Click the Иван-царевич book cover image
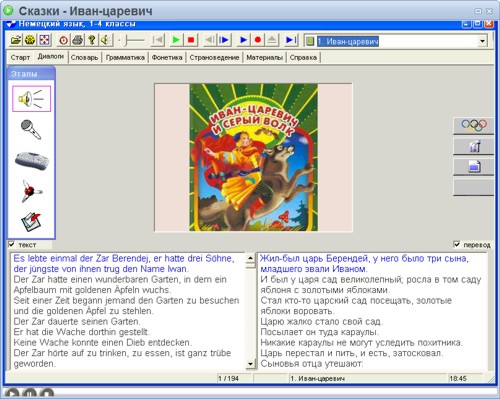 point(253,157)
